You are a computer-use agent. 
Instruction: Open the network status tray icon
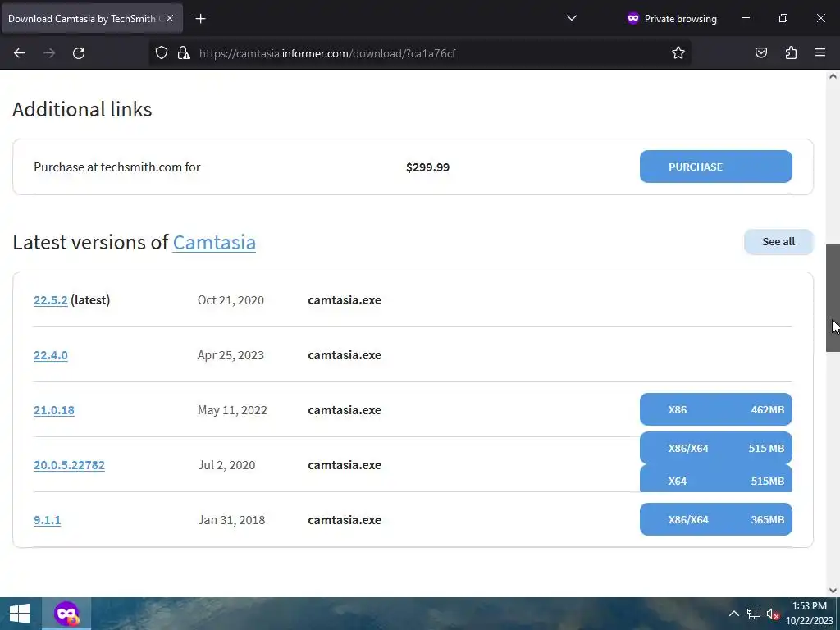point(754,614)
